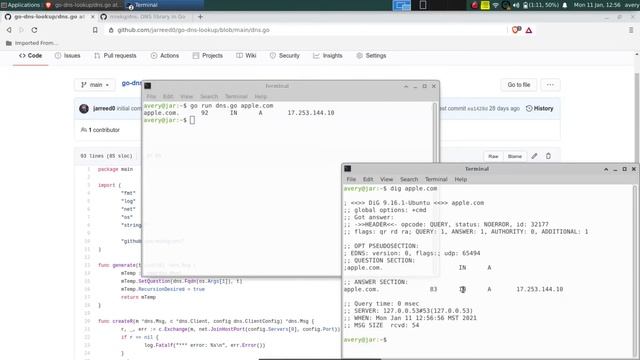Click the dig apple.com command text
This screenshot has width=640, height=360.
413,189
